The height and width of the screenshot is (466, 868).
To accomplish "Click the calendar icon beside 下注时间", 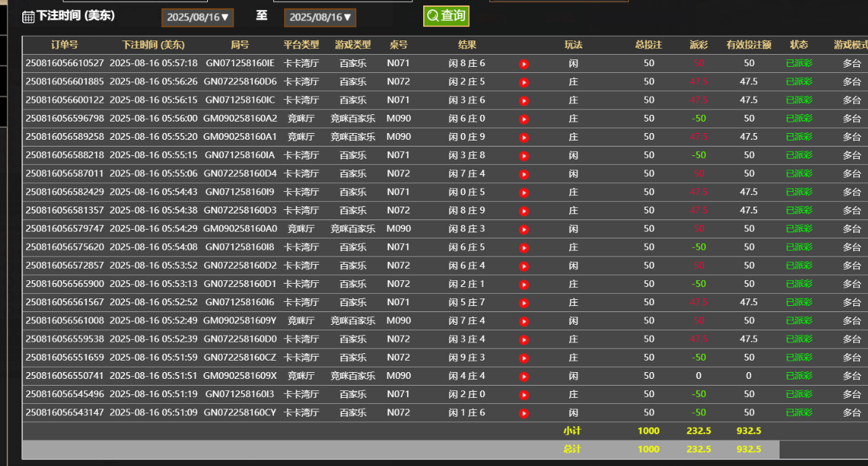I will point(28,17).
